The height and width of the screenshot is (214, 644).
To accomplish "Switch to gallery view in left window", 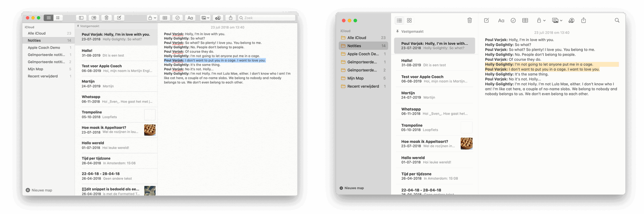I will (58, 18).
